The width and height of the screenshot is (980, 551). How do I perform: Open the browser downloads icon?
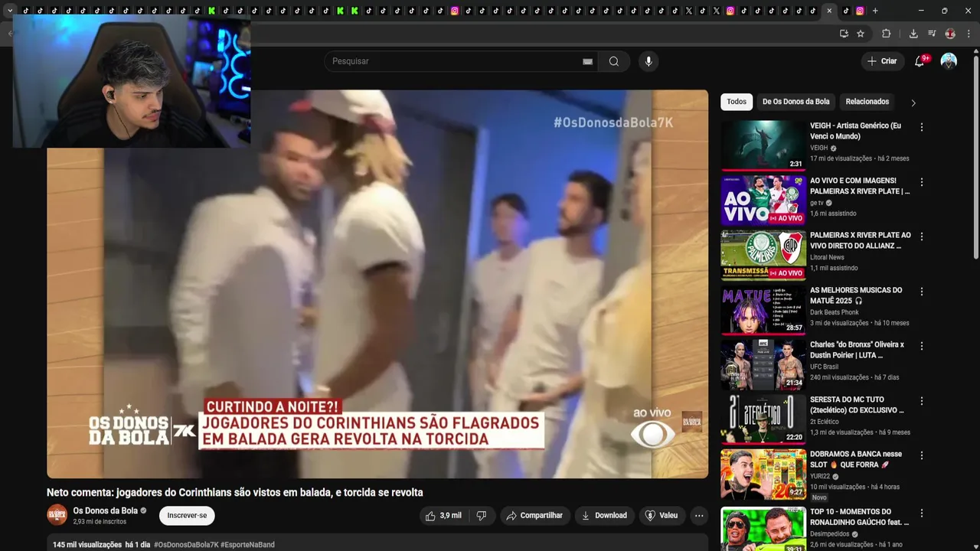coord(913,34)
